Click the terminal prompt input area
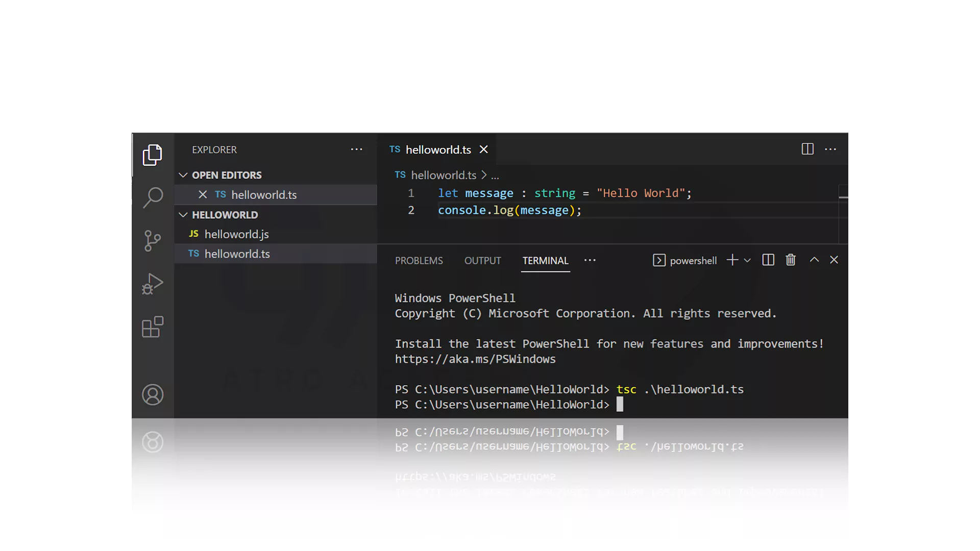 point(620,405)
